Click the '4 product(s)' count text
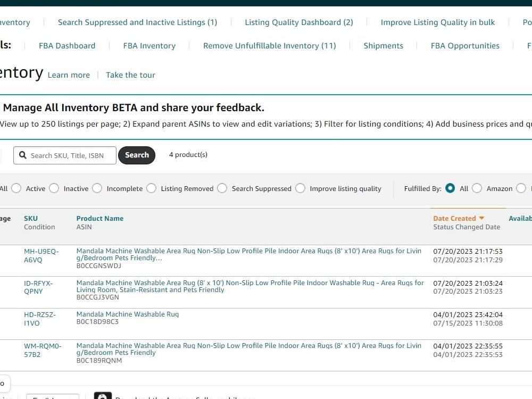The width and height of the screenshot is (532, 399). [x=188, y=155]
